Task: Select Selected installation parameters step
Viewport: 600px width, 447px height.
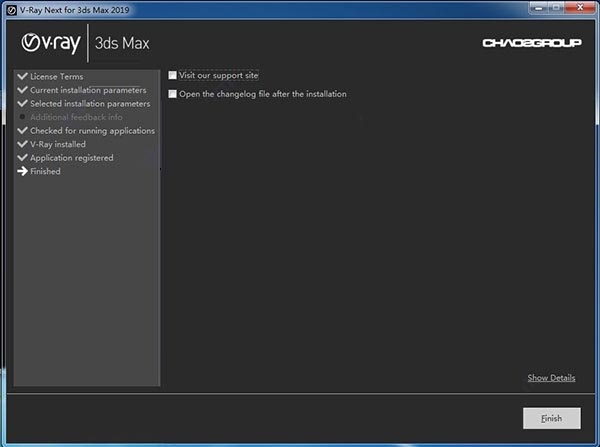Action: pos(90,104)
